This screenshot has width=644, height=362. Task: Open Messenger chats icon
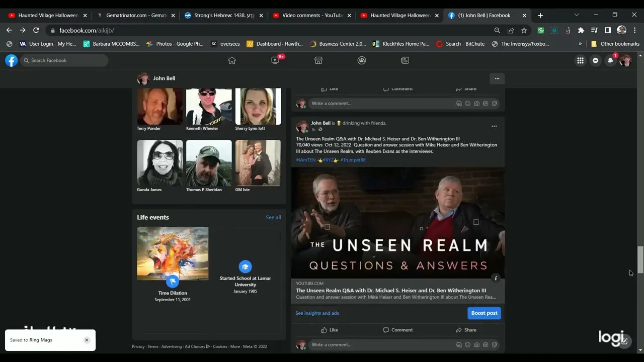(595, 60)
